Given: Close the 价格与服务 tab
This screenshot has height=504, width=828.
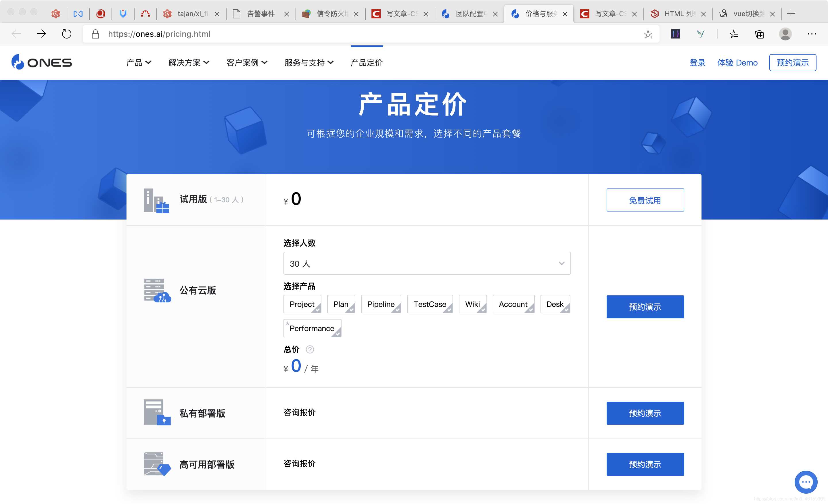Looking at the screenshot, I should 565,14.
